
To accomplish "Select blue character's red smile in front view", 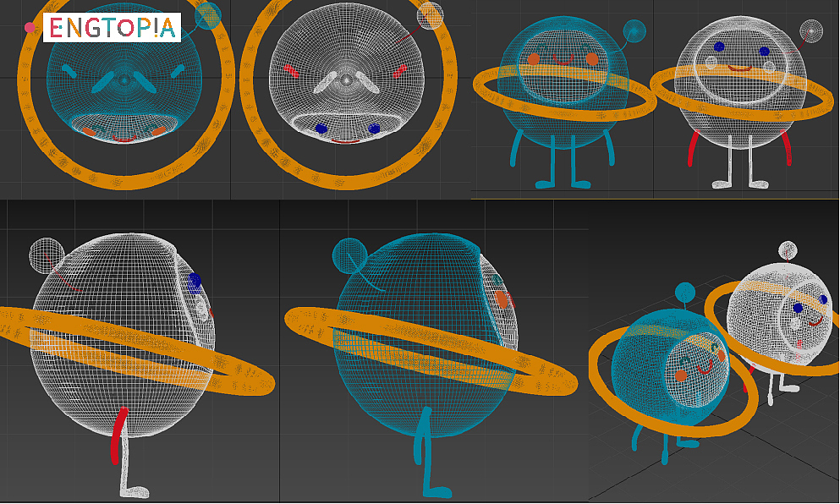I will click(563, 61).
